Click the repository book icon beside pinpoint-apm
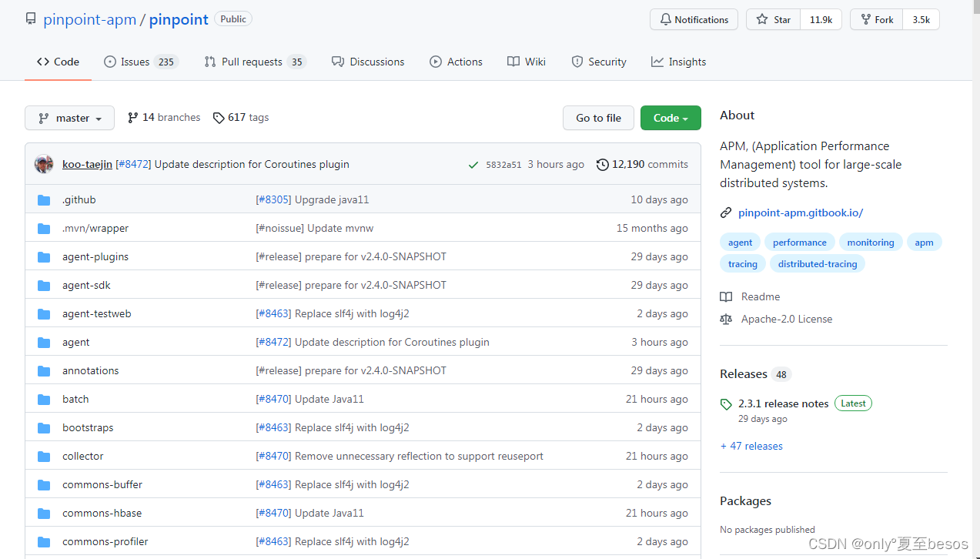This screenshot has height=559, width=980. tap(30, 19)
